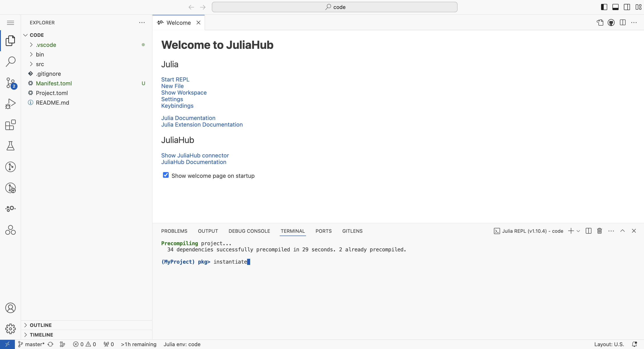Click the Search magnifier in activity bar
This screenshot has width=644, height=349.
click(x=10, y=62)
